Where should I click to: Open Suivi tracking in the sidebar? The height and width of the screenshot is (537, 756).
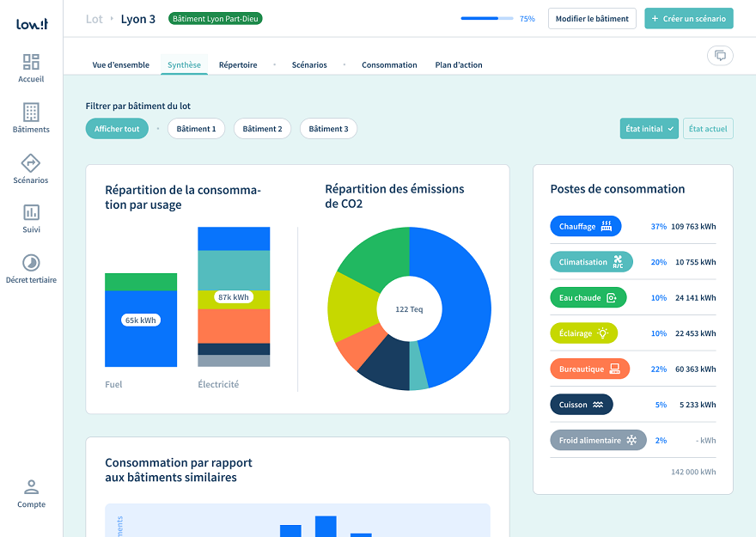31,218
